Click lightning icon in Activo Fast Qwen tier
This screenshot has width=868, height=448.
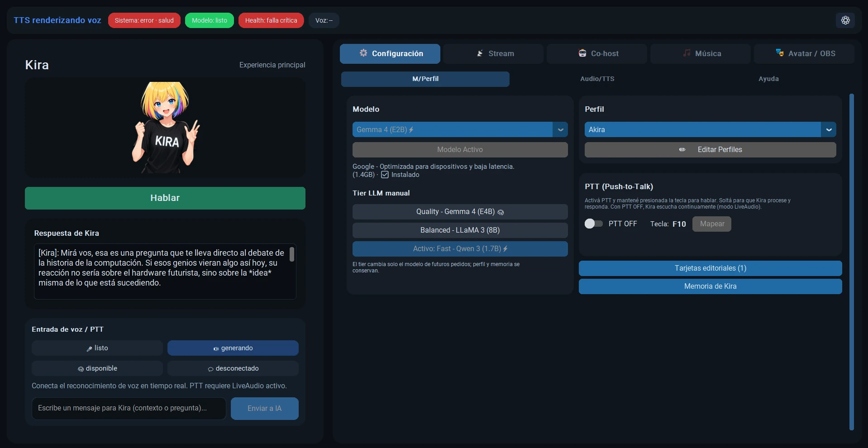[x=505, y=249]
